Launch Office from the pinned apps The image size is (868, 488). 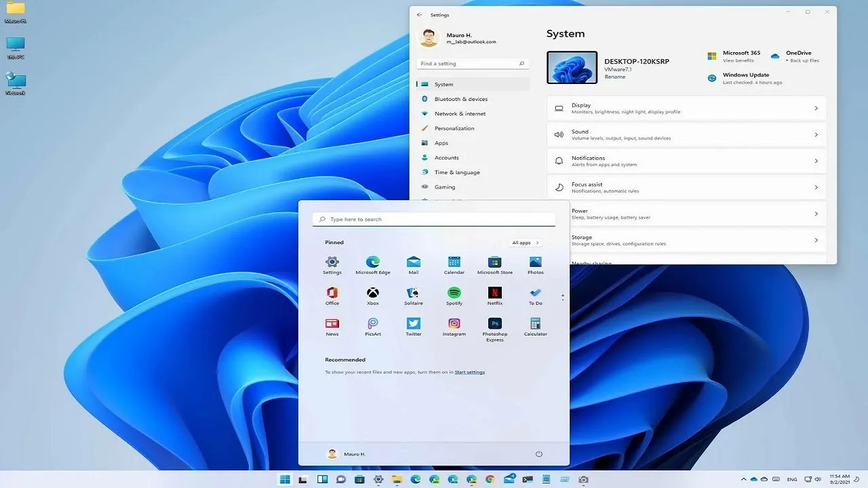point(332,296)
